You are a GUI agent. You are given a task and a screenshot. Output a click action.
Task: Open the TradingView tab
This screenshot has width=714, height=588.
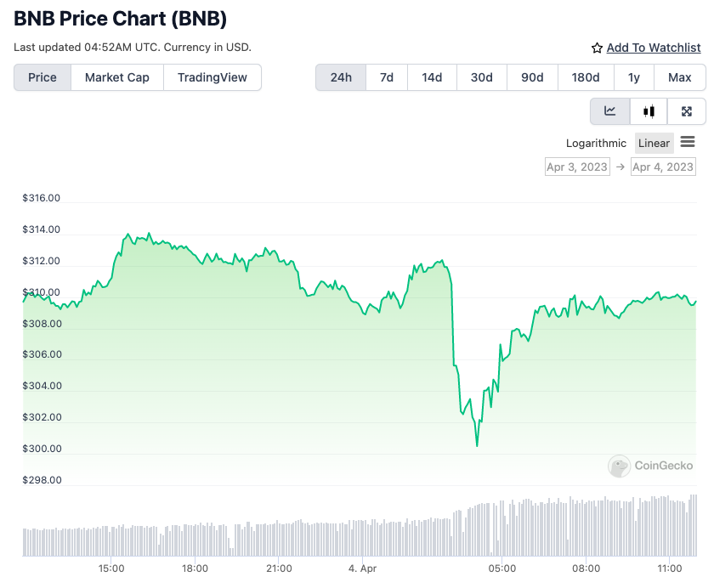click(212, 77)
